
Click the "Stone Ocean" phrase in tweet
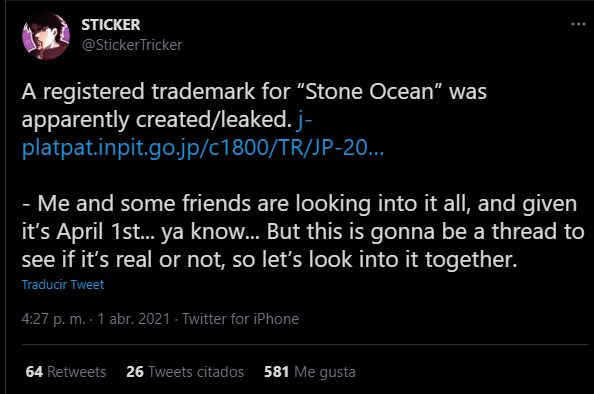(x=370, y=92)
